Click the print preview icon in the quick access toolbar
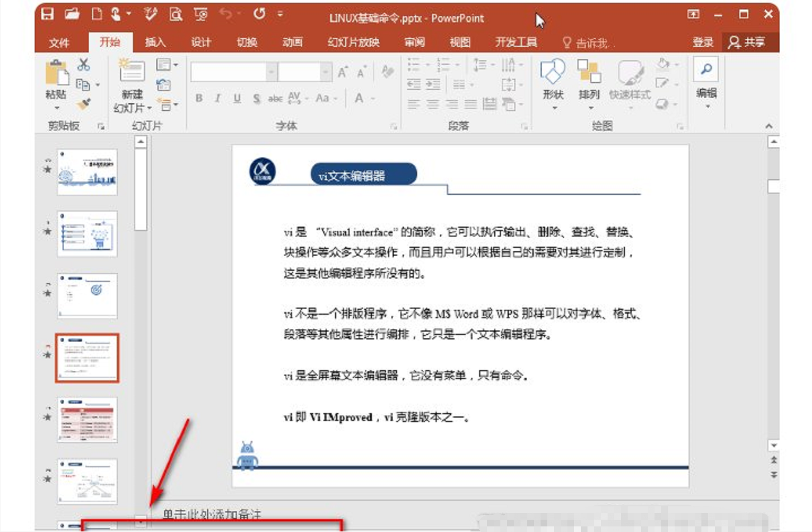The image size is (812, 532). click(176, 15)
